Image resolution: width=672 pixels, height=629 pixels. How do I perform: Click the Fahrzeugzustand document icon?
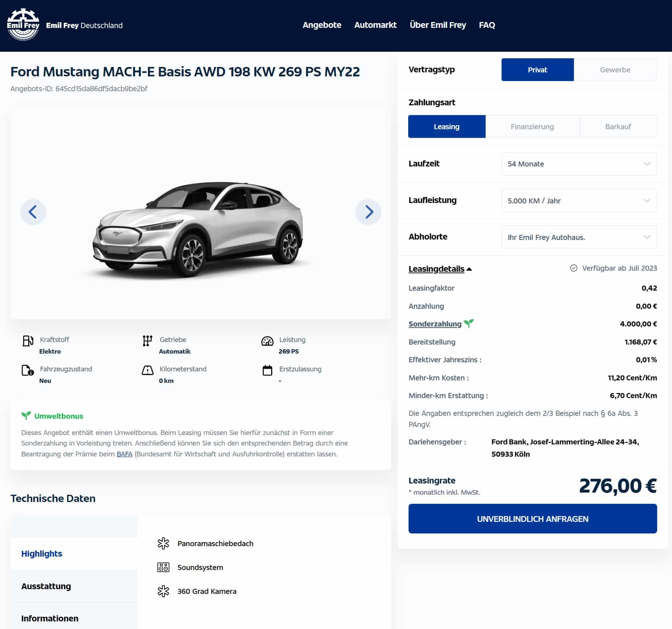click(x=28, y=370)
